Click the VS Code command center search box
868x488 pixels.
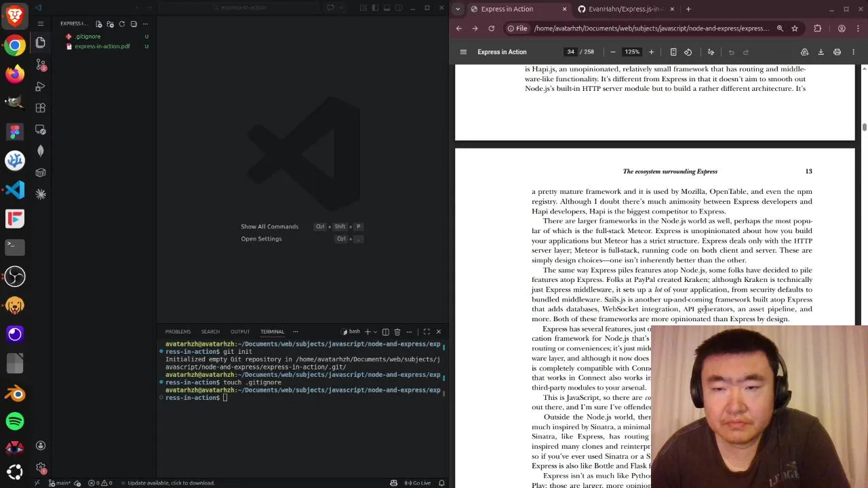tap(241, 7)
